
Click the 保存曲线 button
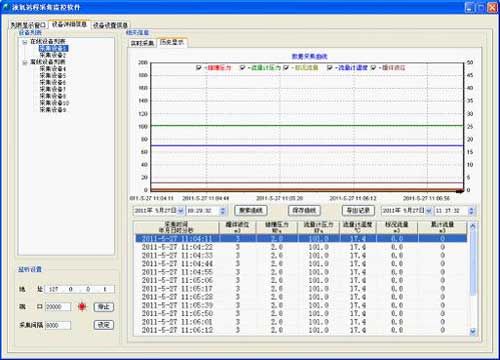click(304, 210)
